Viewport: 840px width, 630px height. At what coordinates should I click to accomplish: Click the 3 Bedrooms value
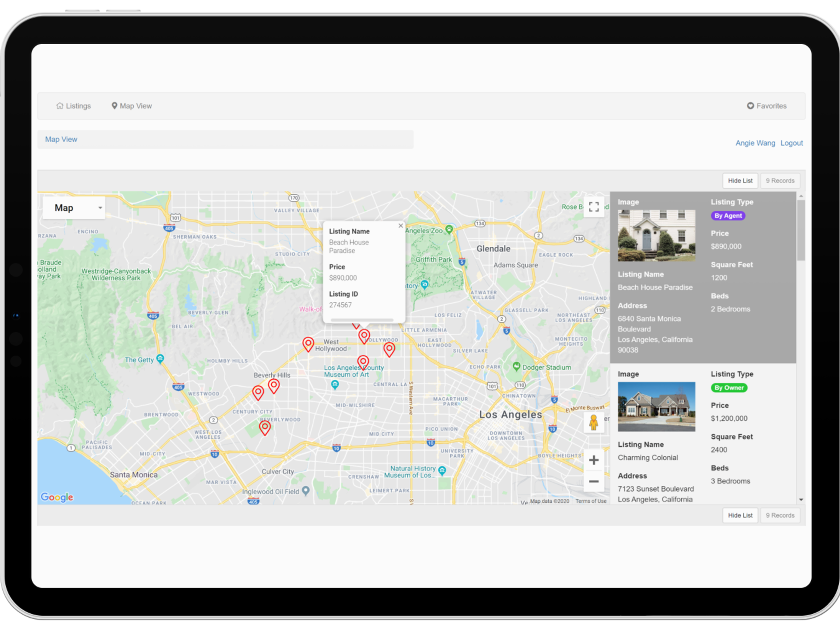coord(730,481)
